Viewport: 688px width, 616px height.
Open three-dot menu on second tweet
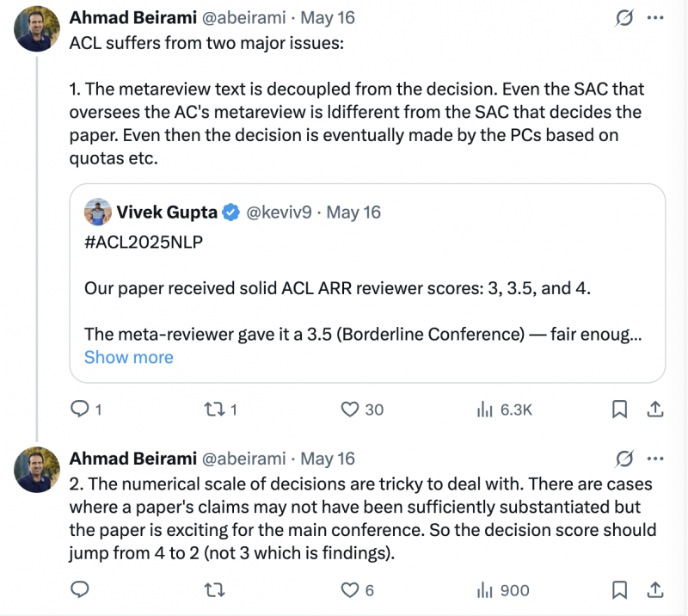point(655,459)
